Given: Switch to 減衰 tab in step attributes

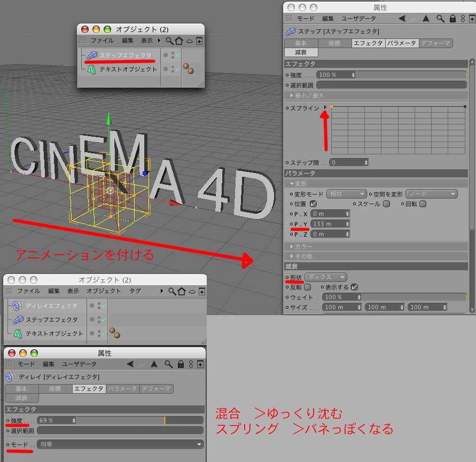Looking at the screenshot, I should [x=301, y=52].
